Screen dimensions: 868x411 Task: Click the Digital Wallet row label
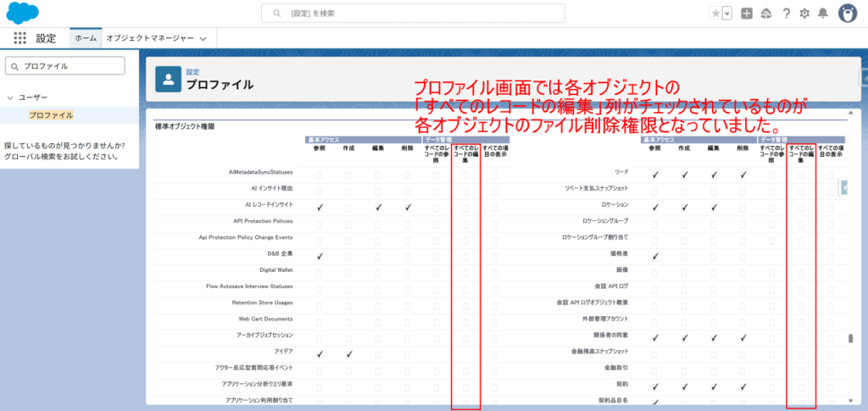[276, 270]
